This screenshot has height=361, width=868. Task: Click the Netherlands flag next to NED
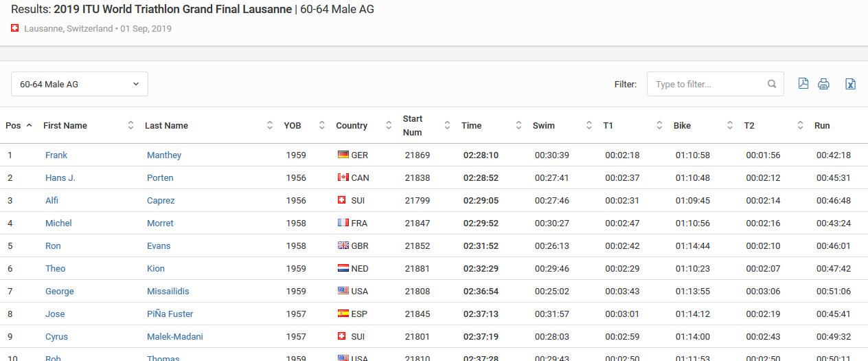click(343, 268)
